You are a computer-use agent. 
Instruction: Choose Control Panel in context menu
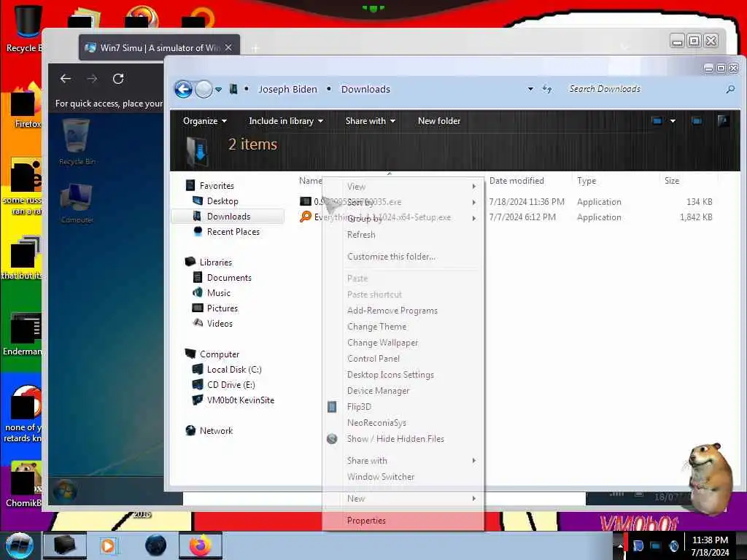pyautogui.click(x=403, y=359)
